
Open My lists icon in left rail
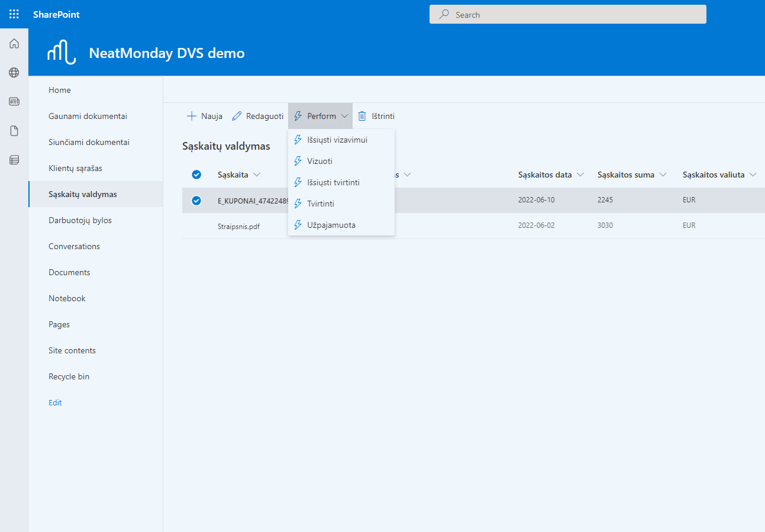(x=14, y=160)
